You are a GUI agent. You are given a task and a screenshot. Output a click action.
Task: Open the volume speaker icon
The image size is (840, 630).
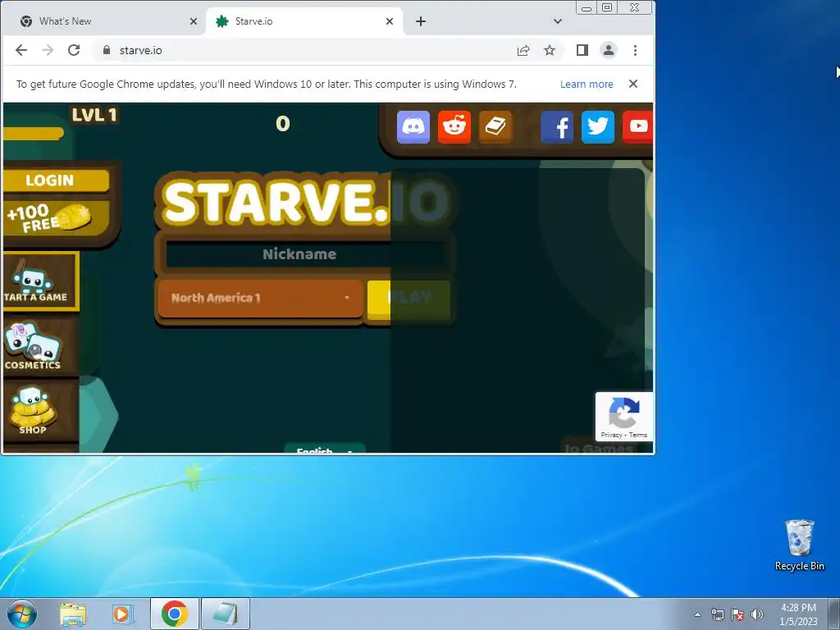(757, 614)
